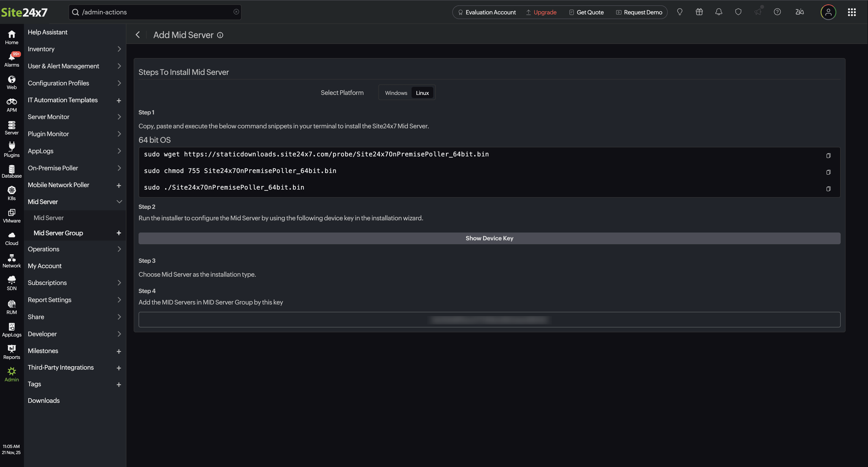868x467 pixels.
Task: Expand the Inventory menu
Action: [41, 49]
